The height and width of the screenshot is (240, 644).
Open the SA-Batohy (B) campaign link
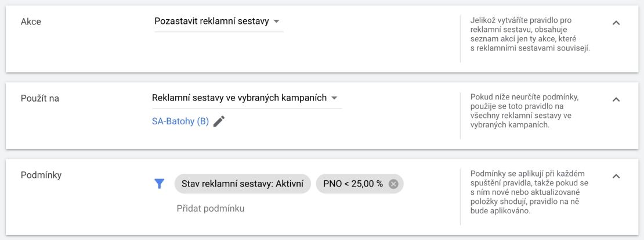(x=180, y=121)
